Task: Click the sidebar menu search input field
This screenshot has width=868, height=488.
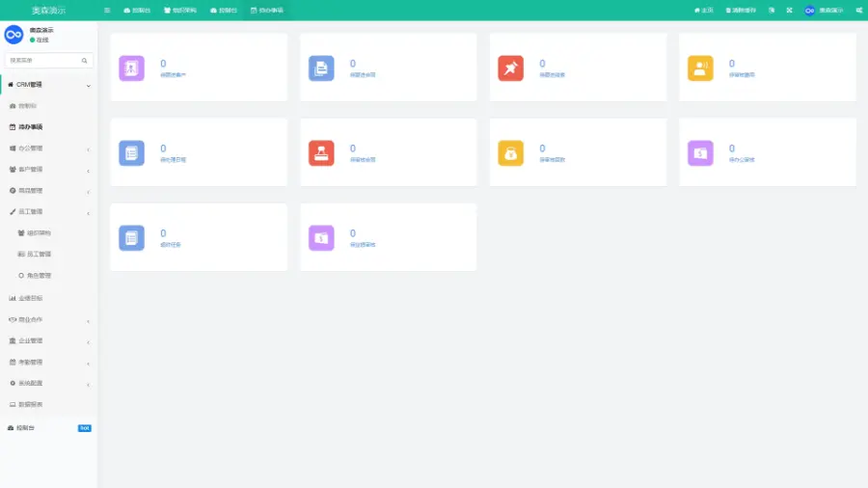Action: click(x=43, y=60)
